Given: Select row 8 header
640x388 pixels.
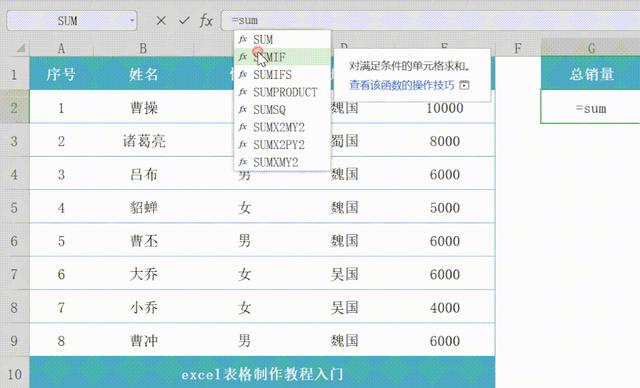Looking at the screenshot, I should tap(14, 307).
